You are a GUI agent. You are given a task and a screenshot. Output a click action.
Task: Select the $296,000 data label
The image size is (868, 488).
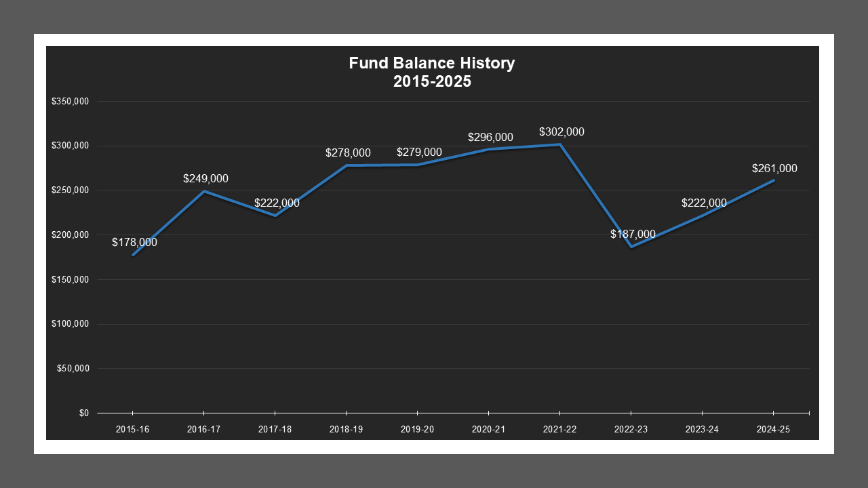pos(490,137)
